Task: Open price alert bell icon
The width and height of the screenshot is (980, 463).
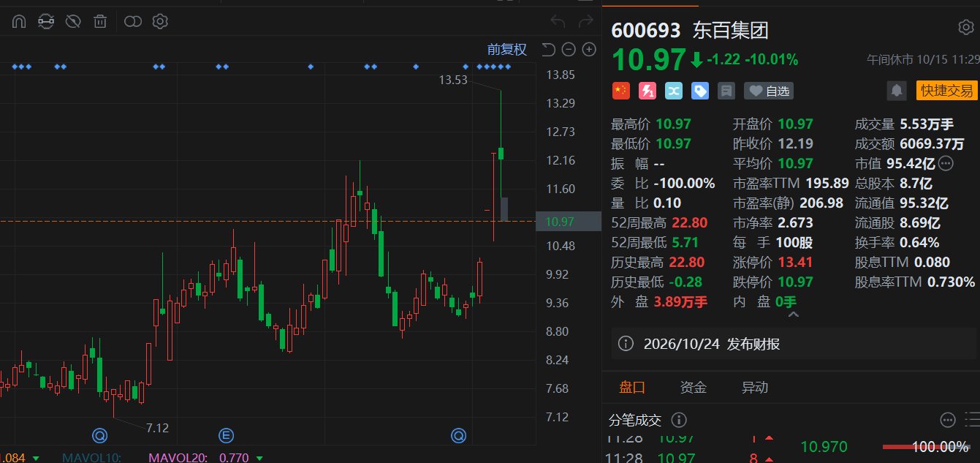Action: pyautogui.click(x=896, y=91)
